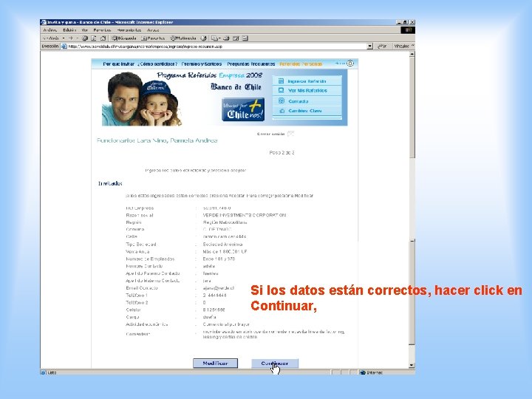Expand the Vínculos links chevron
Viewport: 532px width, 399px height.
pyautogui.click(x=412, y=46)
